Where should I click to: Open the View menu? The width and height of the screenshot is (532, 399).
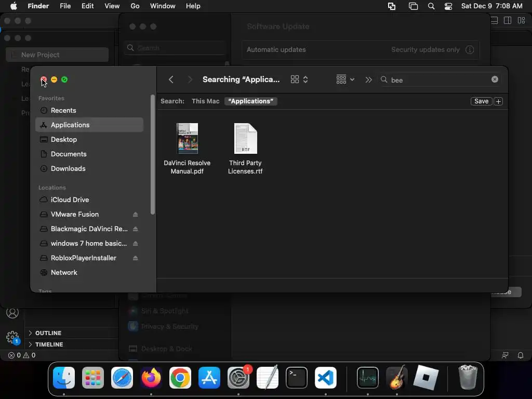point(112,6)
